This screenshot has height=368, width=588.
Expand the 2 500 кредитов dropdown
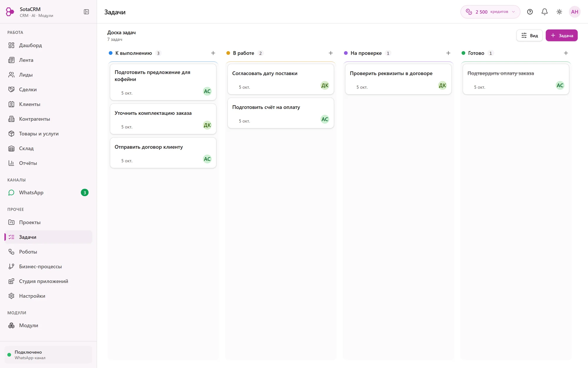[x=490, y=12]
